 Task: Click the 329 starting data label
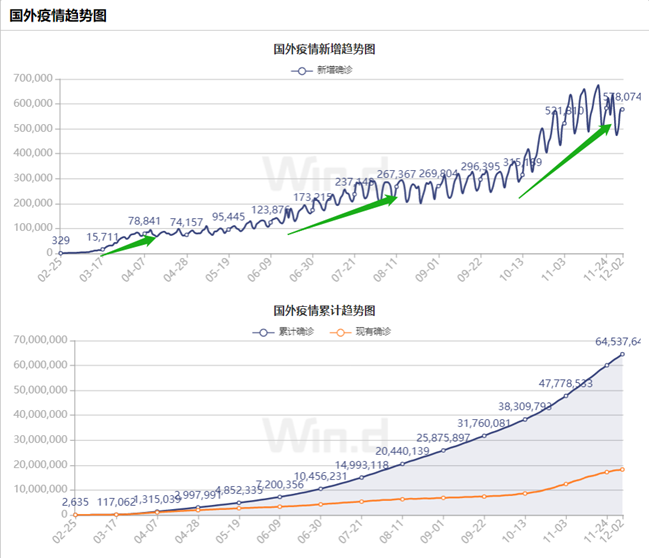pyautogui.click(x=61, y=241)
